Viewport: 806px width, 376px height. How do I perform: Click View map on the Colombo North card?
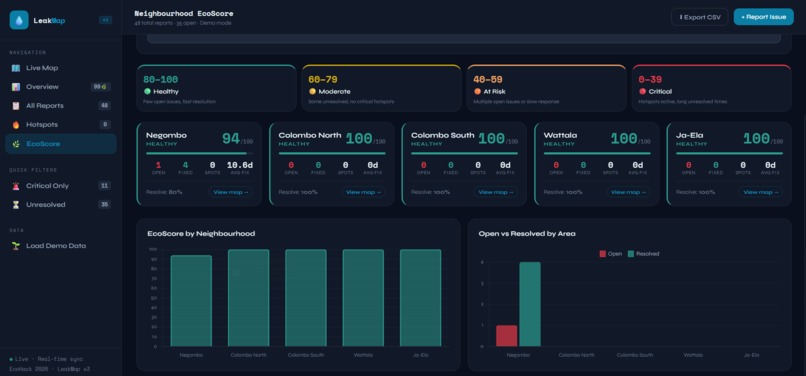363,192
